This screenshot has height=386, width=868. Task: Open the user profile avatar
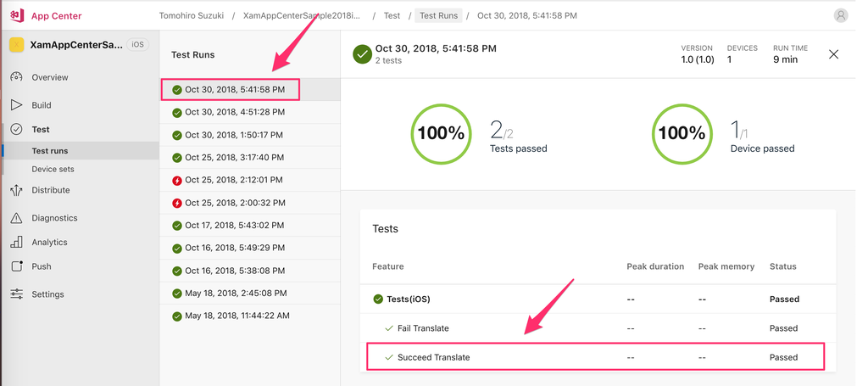coord(840,15)
